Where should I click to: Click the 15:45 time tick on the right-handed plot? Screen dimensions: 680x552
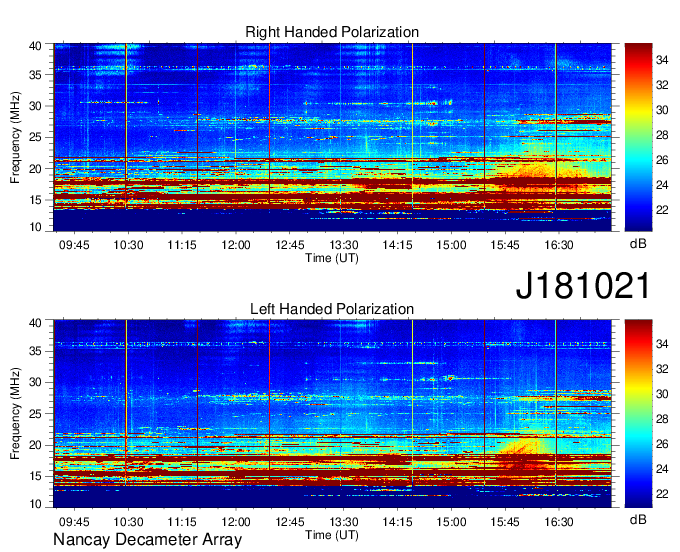click(505, 245)
